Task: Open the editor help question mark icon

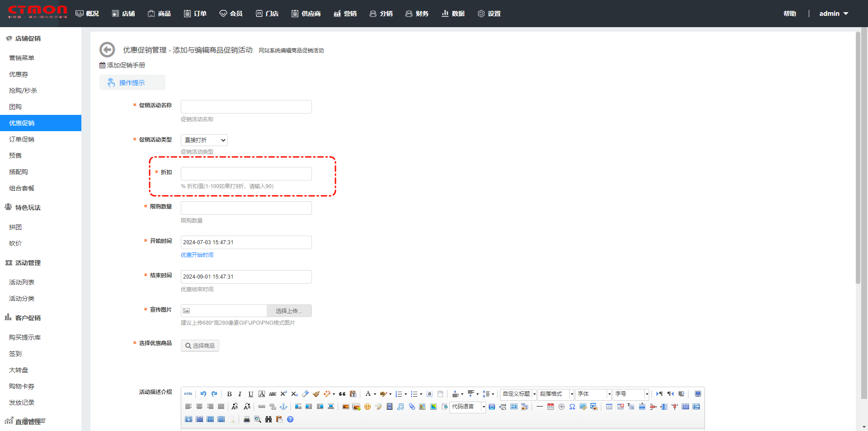Action: point(290,419)
